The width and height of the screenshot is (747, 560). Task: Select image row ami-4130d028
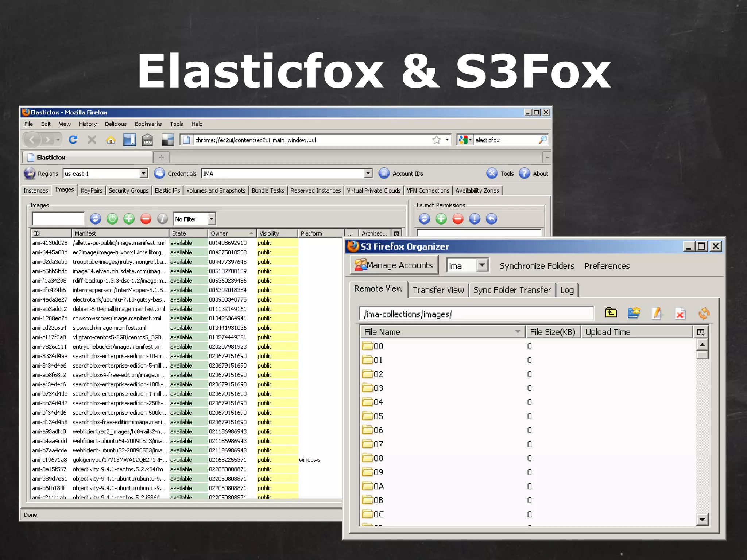point(186,243)
